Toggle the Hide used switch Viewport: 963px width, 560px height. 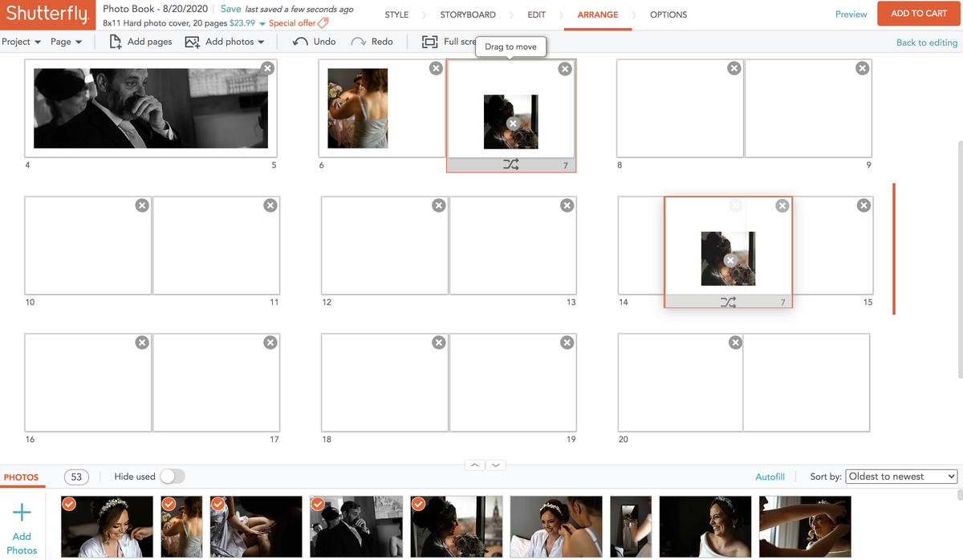pyautogui.click(x=173, y=476)
